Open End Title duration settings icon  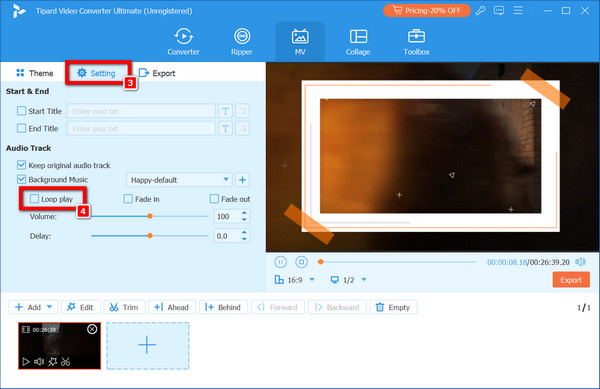pos(242,128)
